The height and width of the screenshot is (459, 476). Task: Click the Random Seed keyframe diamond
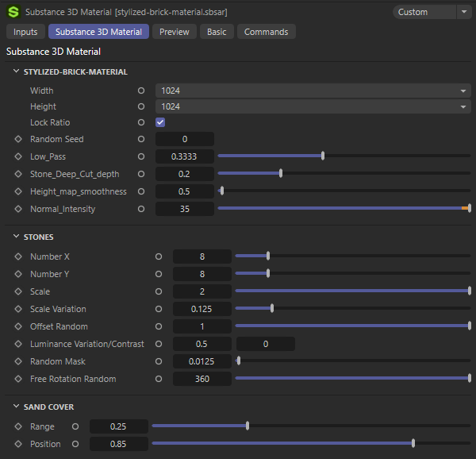pyautogui.click(x=18, y=139)
